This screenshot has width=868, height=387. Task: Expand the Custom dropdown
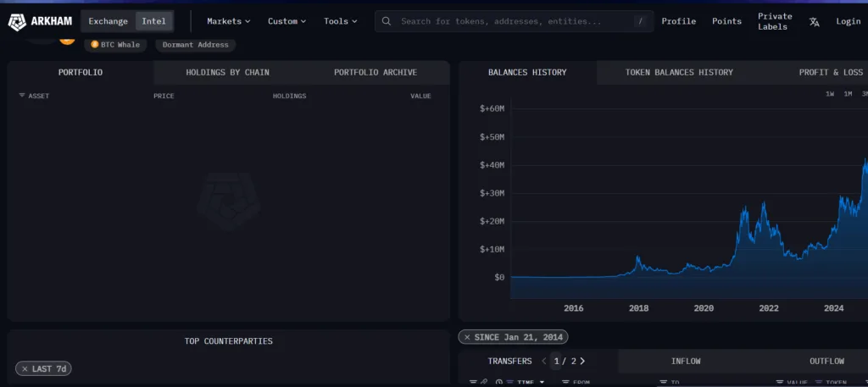pyautogui.click(x=287, y=21)
